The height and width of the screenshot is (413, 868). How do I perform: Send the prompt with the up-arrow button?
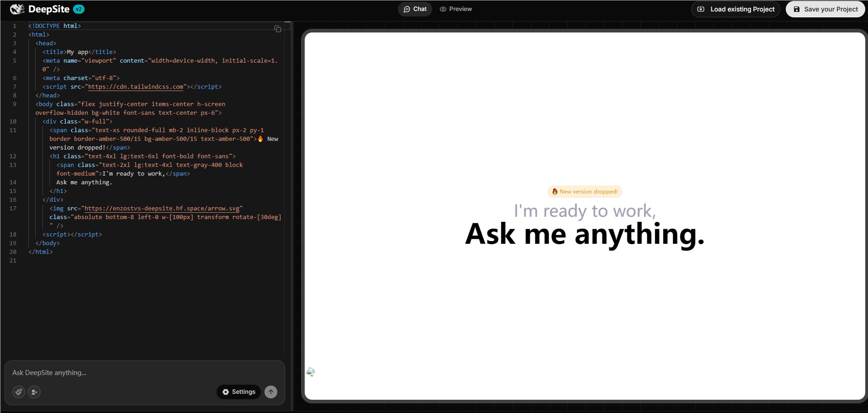pos(271,392)
